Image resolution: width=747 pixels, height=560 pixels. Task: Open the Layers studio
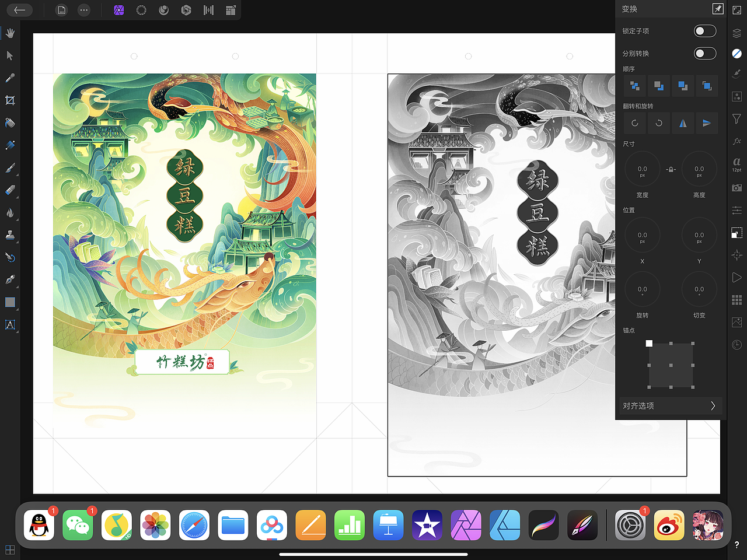pos(736,33)
